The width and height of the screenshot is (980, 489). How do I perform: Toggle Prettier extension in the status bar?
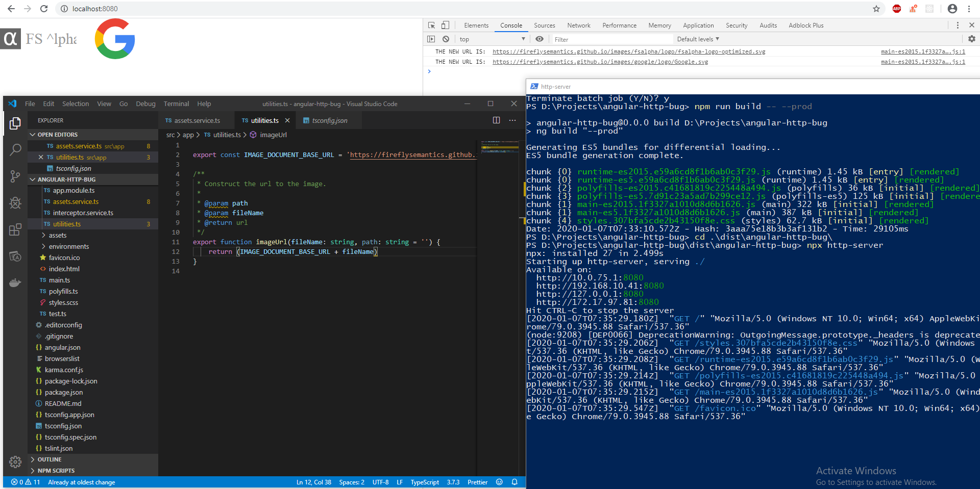click(477, 482)
